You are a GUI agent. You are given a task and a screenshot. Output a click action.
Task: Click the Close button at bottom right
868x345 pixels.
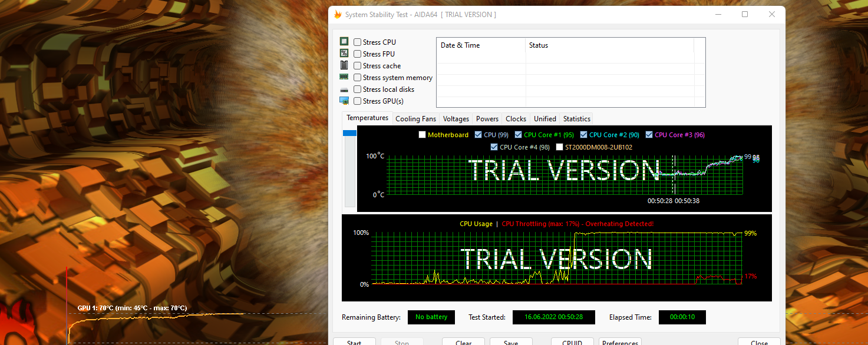[759, 341]
